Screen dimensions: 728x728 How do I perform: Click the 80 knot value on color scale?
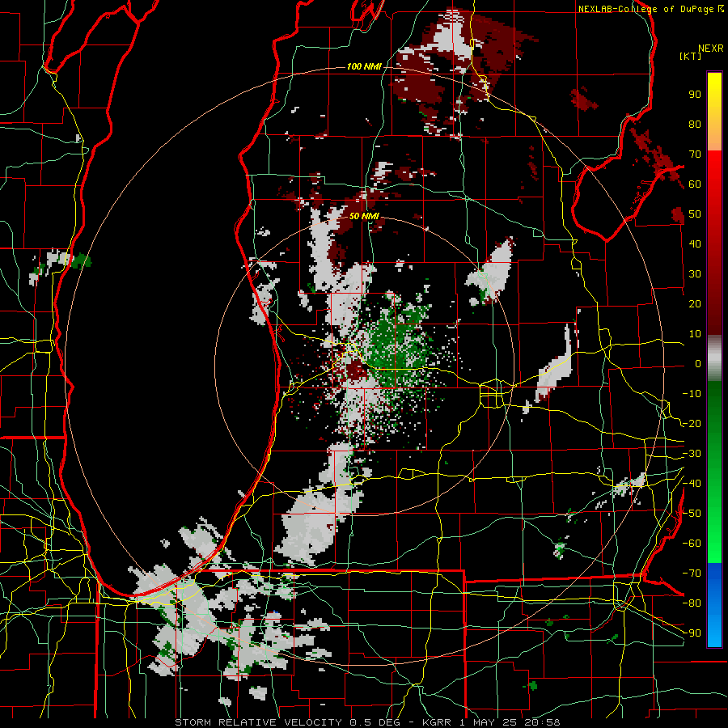pos(695,125)
